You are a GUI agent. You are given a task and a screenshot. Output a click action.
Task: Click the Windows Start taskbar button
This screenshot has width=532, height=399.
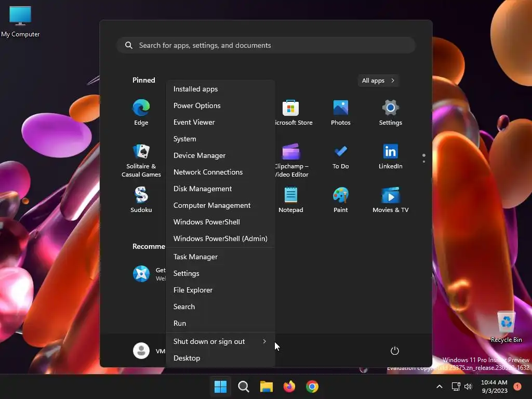tap(220, 387)
